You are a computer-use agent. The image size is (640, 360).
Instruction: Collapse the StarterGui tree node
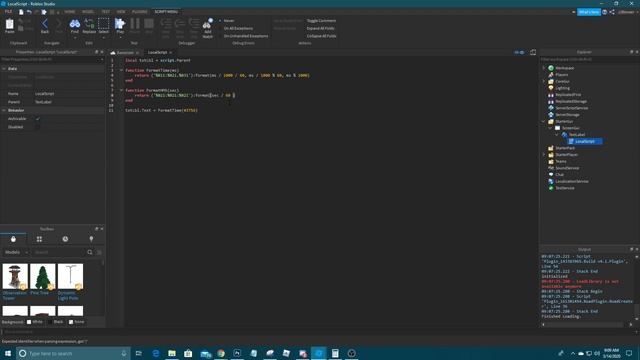coord(544,122)
